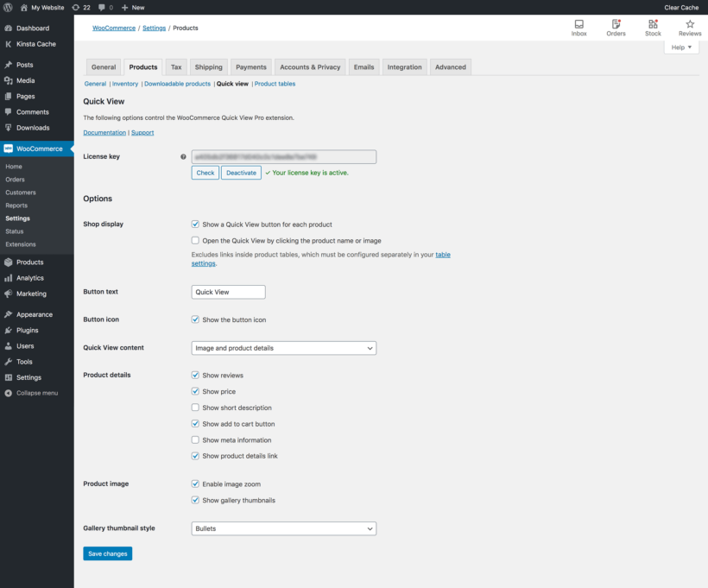Open the Downloadable products sub-section link

click(x=178, y=84)
